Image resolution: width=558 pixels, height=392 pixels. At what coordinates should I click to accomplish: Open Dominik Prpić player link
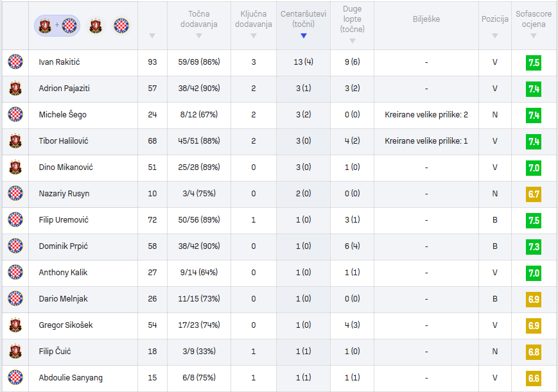click(64, 246)
